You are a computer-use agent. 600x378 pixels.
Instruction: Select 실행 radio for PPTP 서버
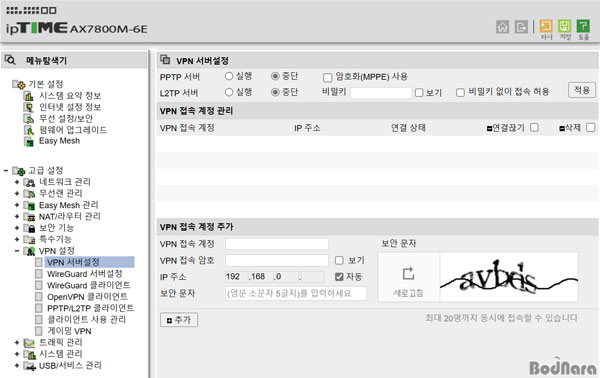pos(229,76)
